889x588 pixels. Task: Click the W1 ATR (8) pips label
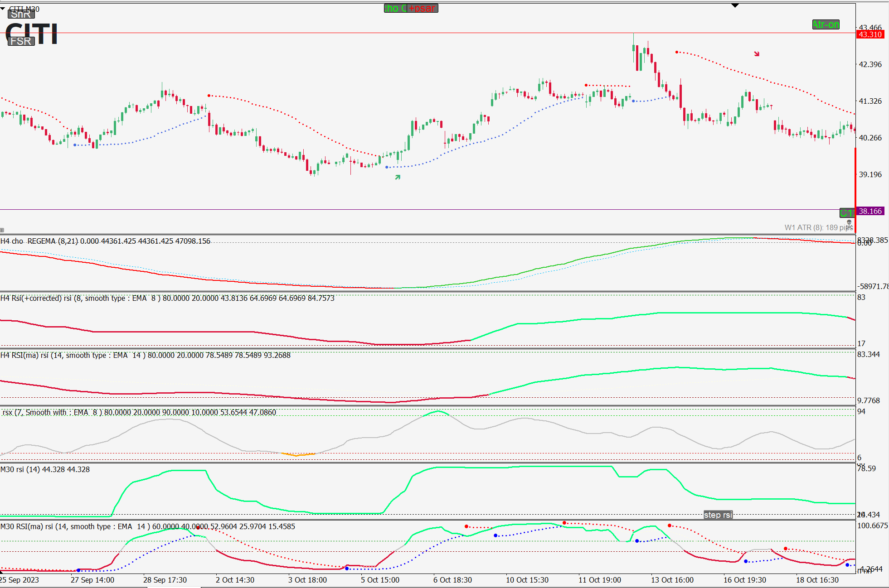coord(815,227)
